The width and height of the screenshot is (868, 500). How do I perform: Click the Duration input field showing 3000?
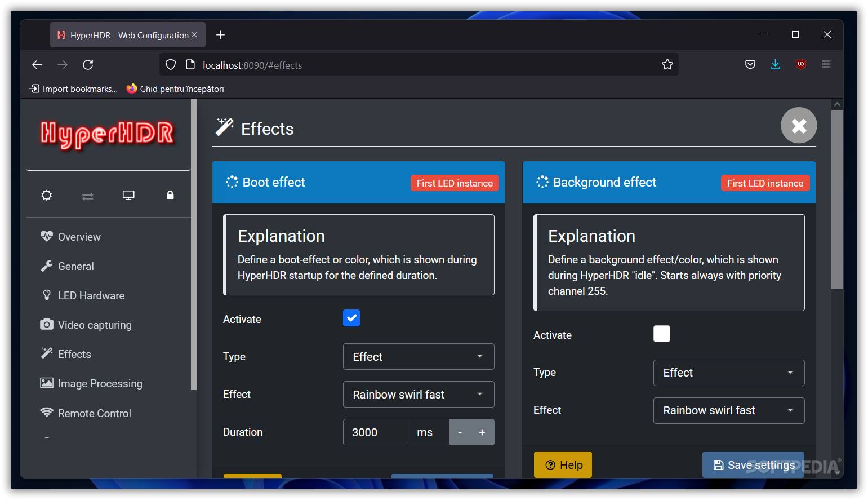376,432
